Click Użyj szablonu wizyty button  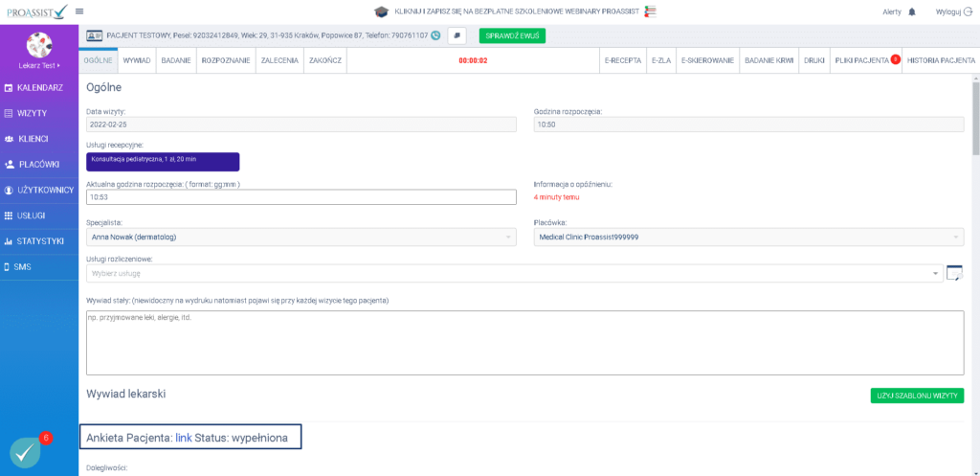916,396
